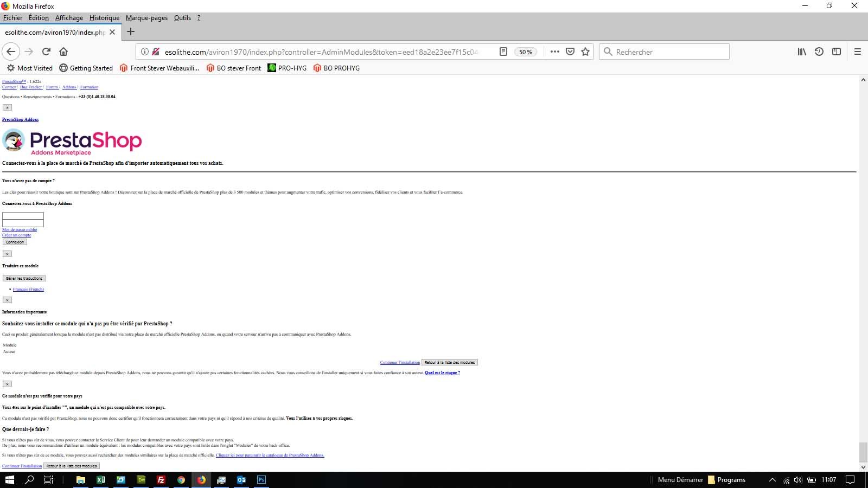Image resolution: width=868 pixels, height=488 pixels.
Task: Open PRO-HYG bookmark
Action: pos(287,68)
